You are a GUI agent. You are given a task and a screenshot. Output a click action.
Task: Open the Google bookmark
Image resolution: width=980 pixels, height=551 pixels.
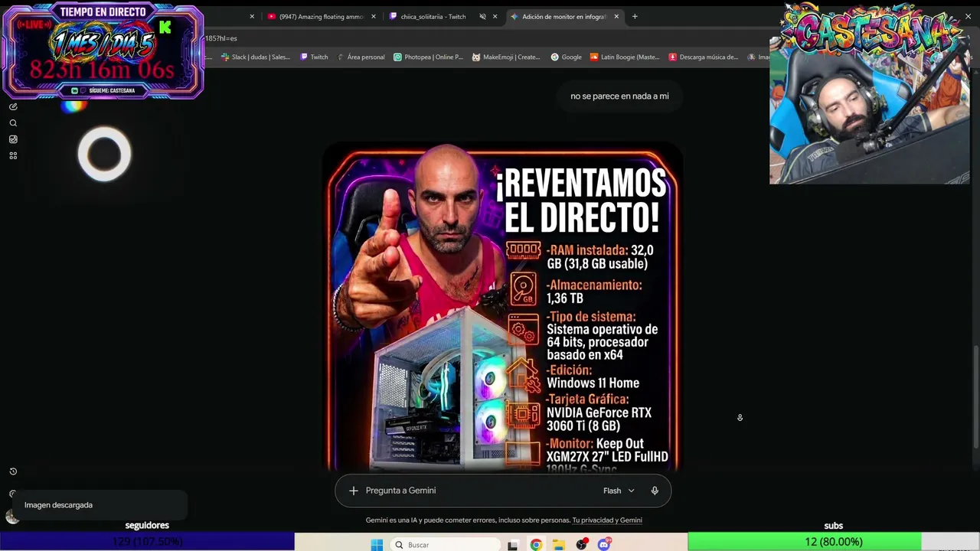567,57
